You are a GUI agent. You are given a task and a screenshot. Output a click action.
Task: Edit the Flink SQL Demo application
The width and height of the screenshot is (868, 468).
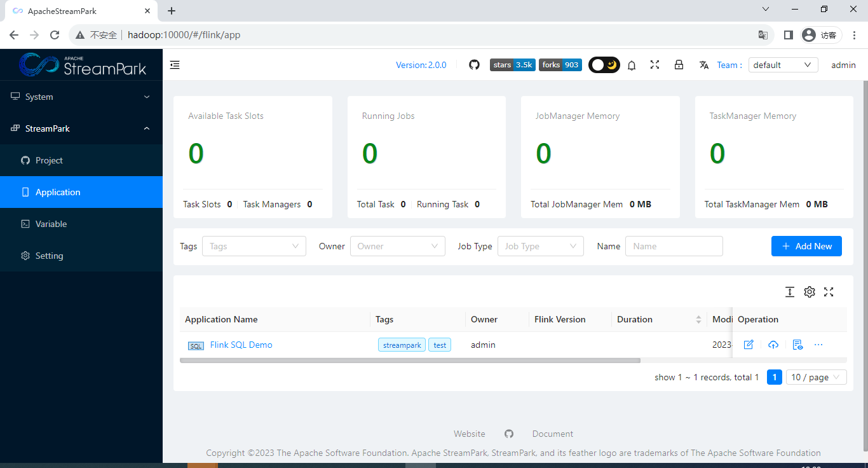coord(749,345)
